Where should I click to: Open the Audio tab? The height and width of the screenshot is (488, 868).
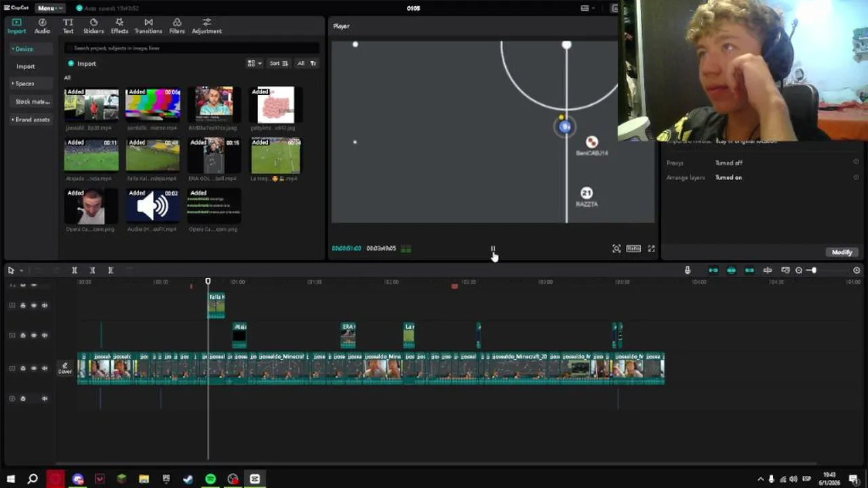click(x=42, y=26)
